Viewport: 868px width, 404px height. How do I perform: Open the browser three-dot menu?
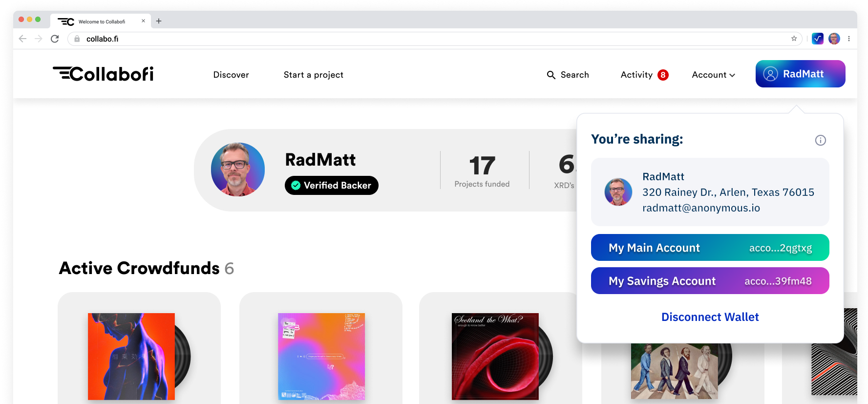pyautogui.click(x=849, y=39)
